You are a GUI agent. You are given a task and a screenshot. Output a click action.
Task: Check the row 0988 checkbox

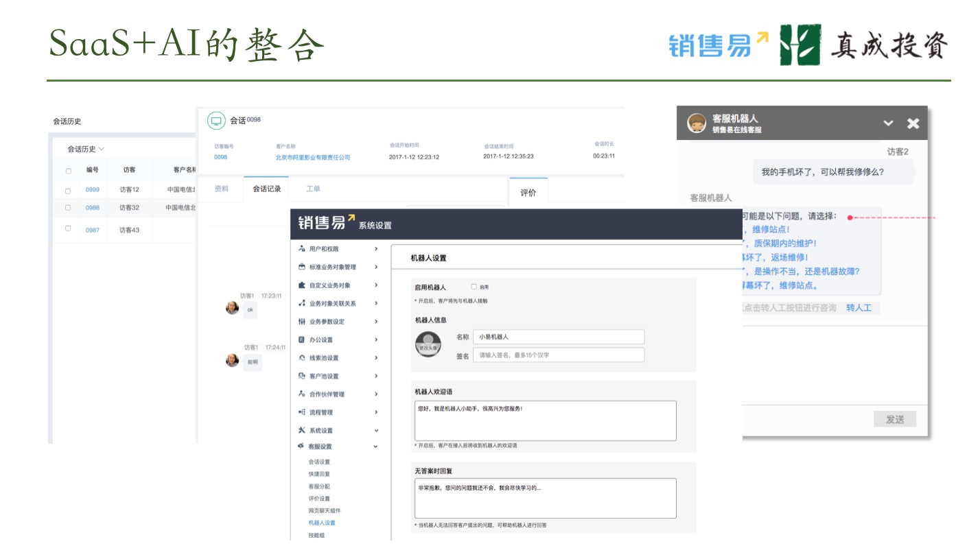(68, 207)
